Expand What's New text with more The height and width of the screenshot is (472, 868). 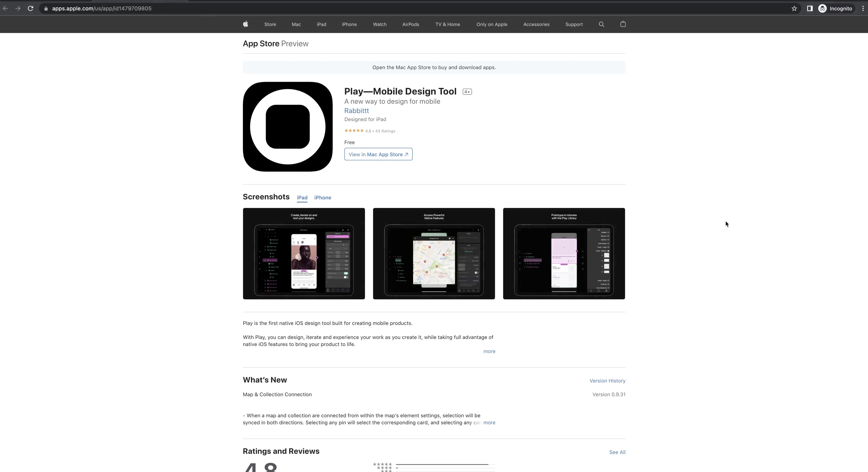coord(489,423)
